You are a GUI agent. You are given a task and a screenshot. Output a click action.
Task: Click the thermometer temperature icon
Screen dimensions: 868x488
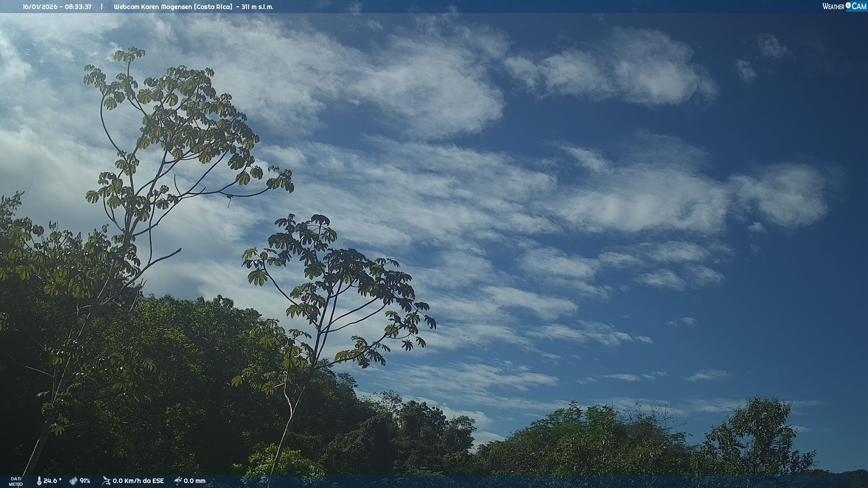coord(39,481)
